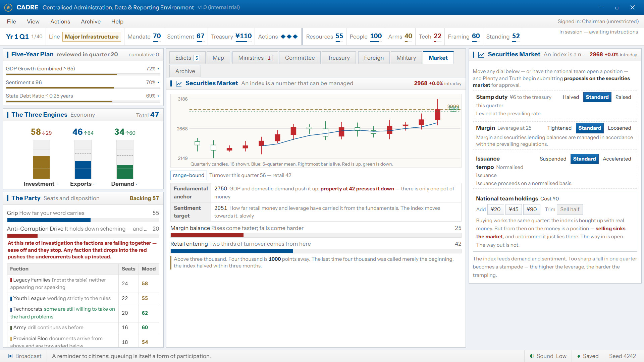Add ¥45 to national team holdings
This screenshot has width=644, height=362.
[514, 209]
